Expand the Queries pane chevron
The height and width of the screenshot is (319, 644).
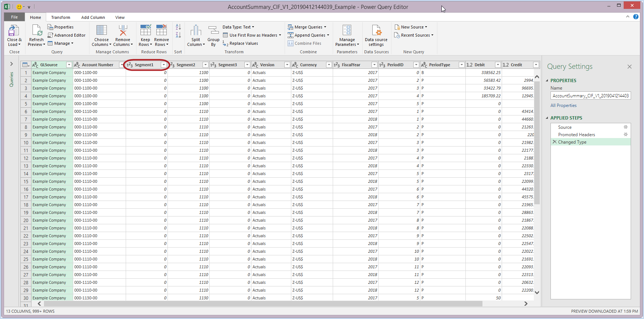11,64
